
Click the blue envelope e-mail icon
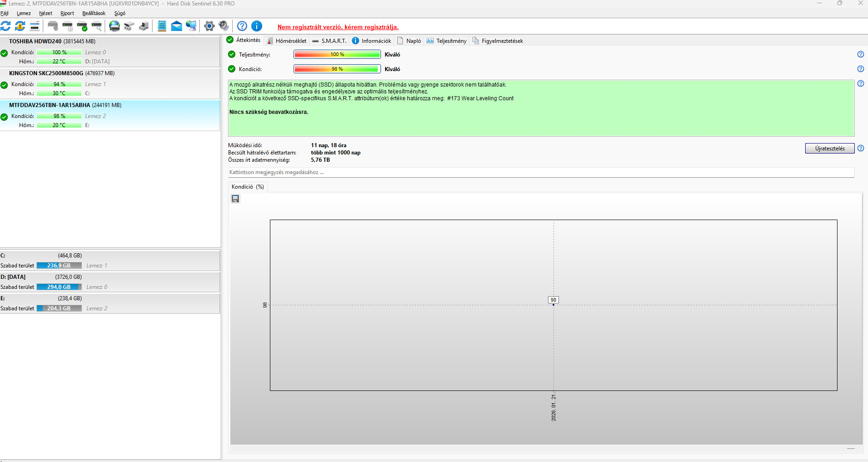[177, 26]
